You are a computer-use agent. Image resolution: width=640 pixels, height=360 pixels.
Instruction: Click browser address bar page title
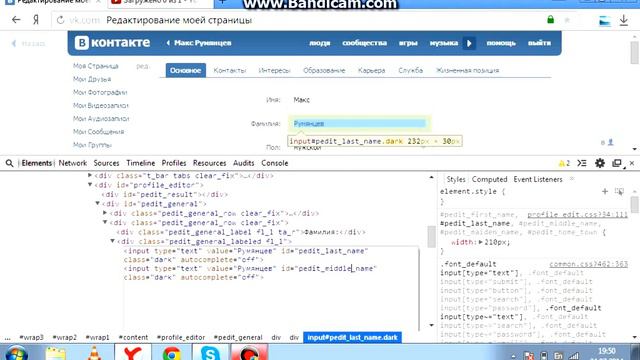[179, 20]
